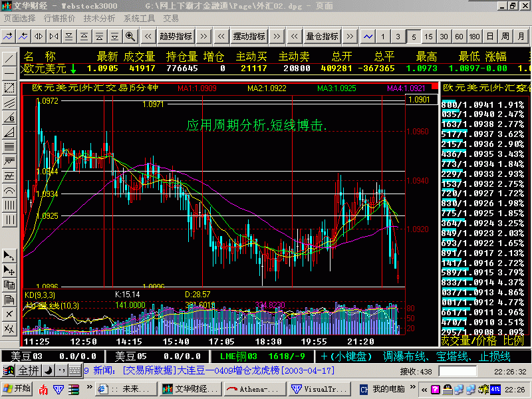Click the copy pages icon in left toolbar
Viewport: 532px width, 399px height.
(9, 285)
